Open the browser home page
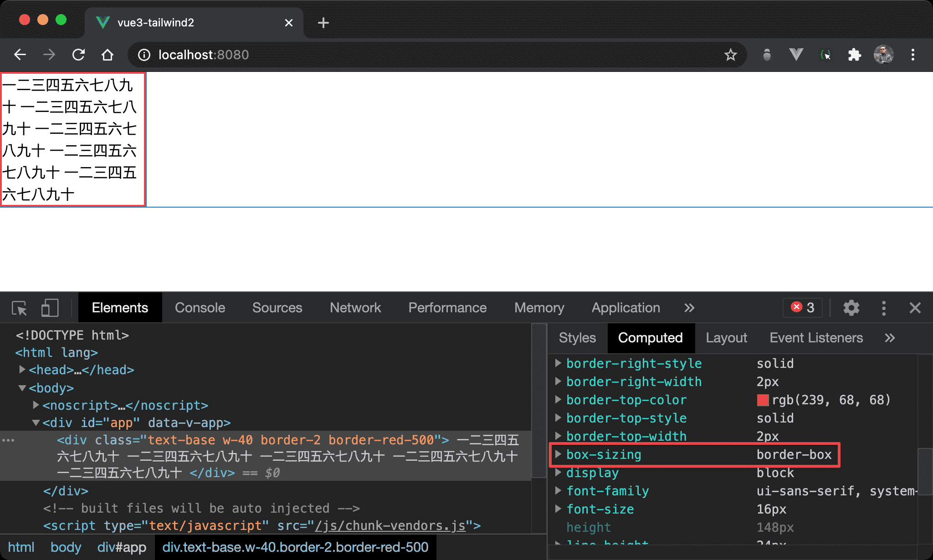This screenshot has height=560, width=933. click(x=108, y=55)
